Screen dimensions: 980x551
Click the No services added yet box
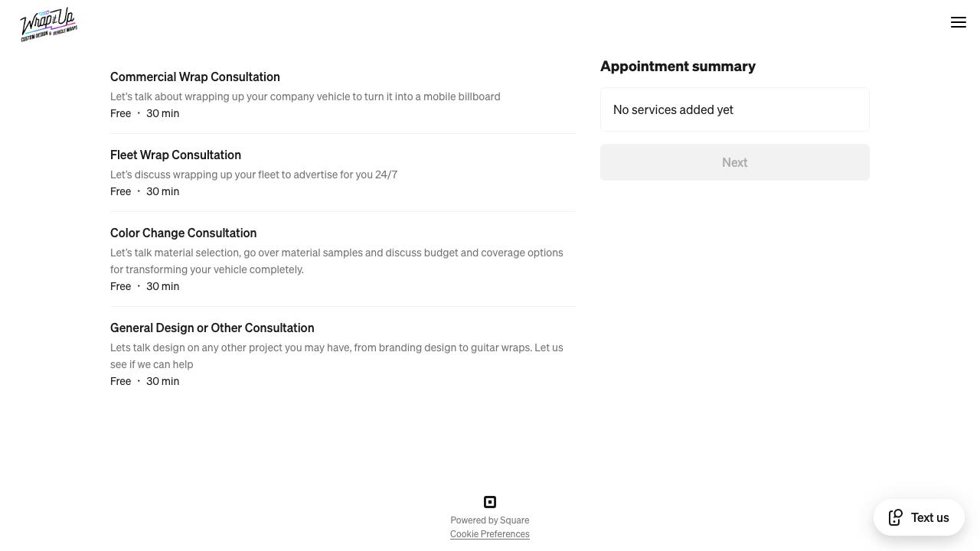coord(734,109)
